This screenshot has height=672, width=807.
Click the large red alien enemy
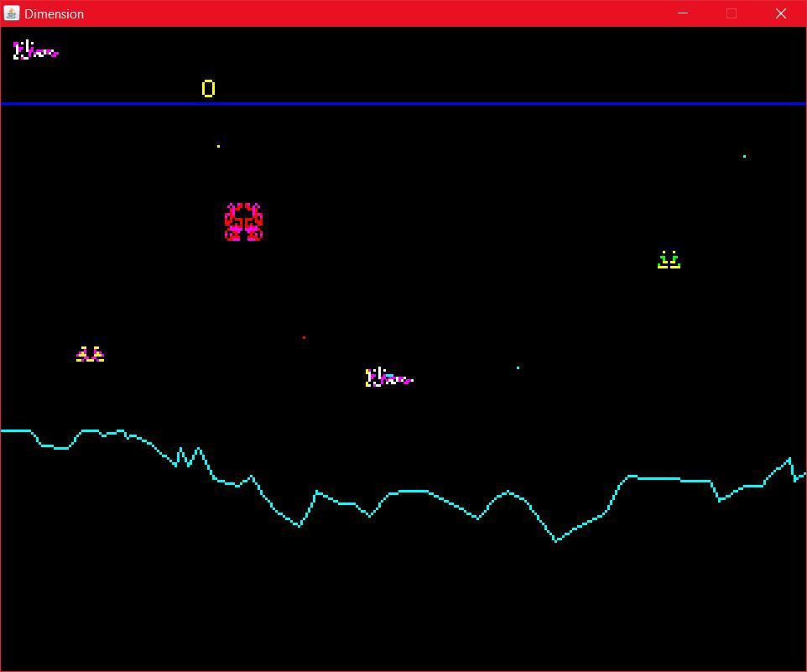point(243,221)
